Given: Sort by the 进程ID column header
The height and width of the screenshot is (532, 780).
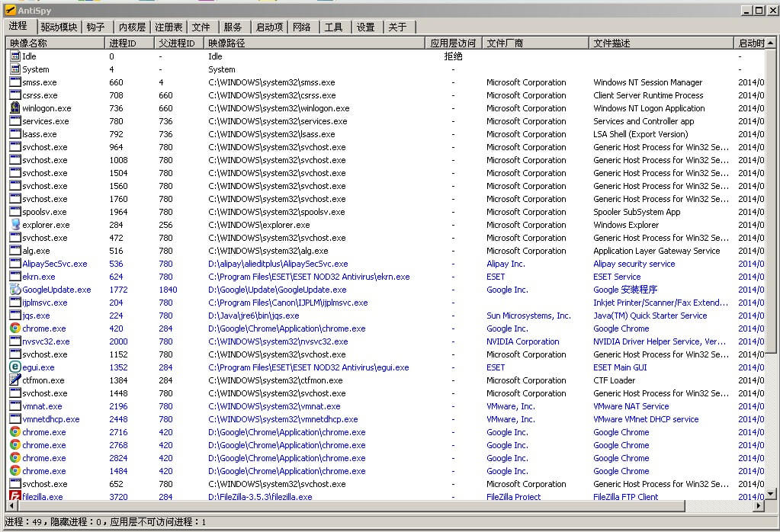Looking at the screenshot, I should coord(130,43).
